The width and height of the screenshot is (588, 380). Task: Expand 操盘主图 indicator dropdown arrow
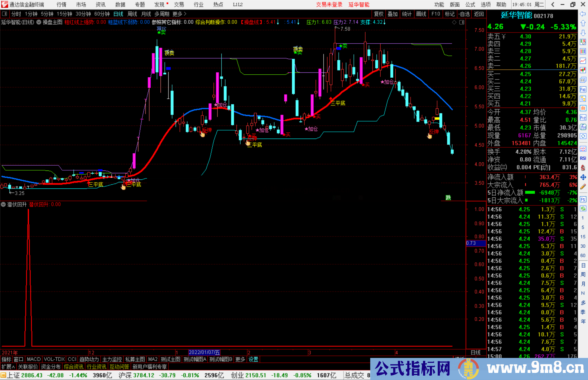tap(39, 22)
